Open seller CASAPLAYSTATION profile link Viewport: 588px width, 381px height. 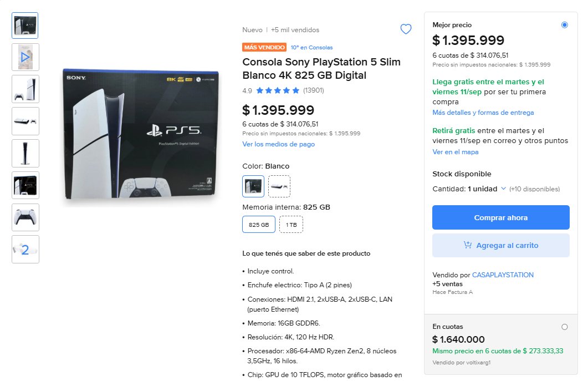pyautogui.click(x=503, y=275)
